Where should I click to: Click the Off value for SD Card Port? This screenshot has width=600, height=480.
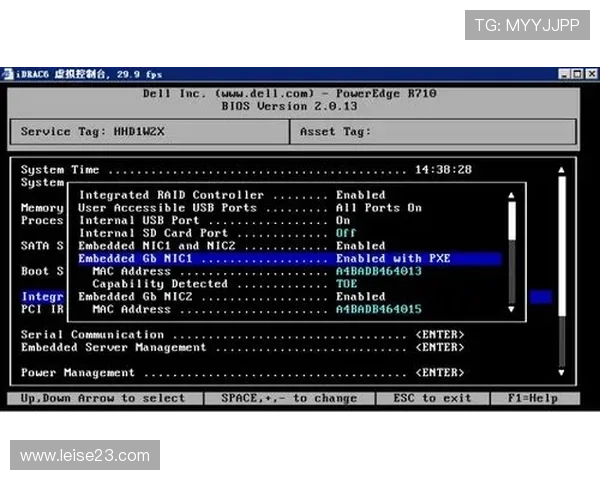346,233
